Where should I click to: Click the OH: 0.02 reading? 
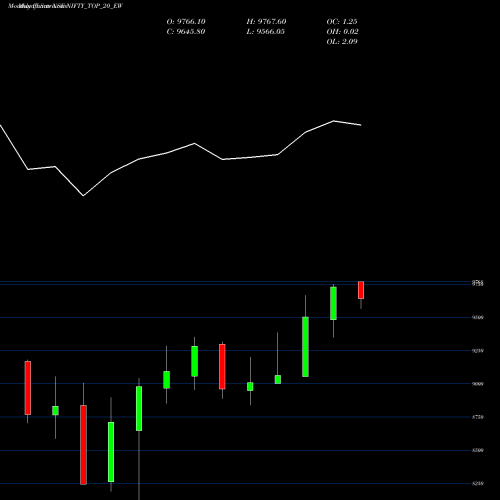(342, 32)
